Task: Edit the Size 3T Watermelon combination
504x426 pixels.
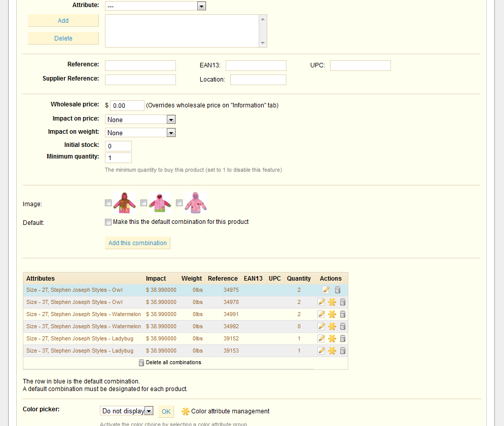Action: tap(321, 327)
